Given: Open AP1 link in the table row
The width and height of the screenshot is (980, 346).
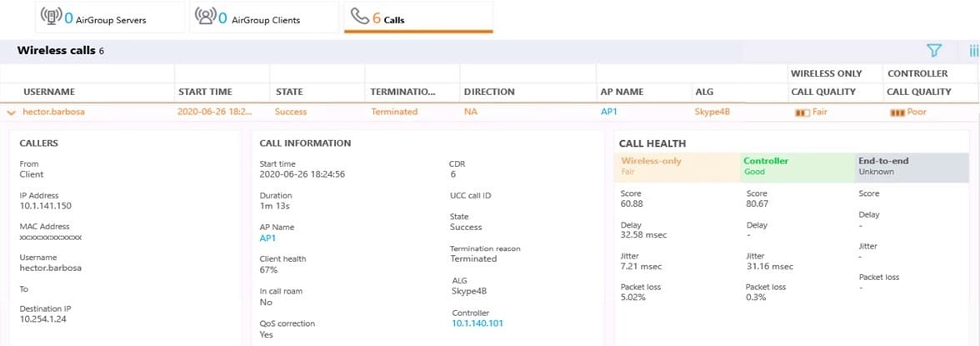Looking at the screenshot, I should 609,112.
